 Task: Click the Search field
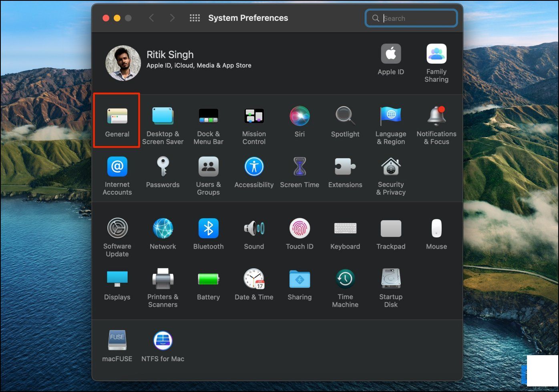[x=411, y=18]
